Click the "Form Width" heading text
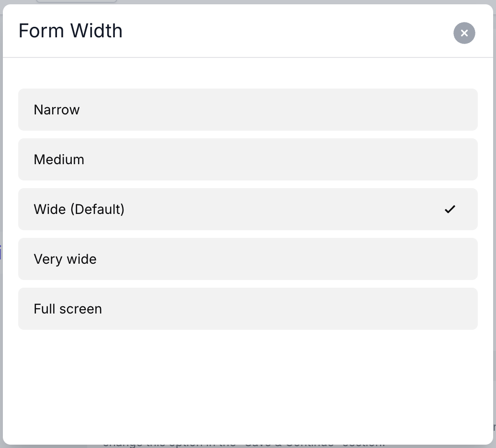 point(70,31)
